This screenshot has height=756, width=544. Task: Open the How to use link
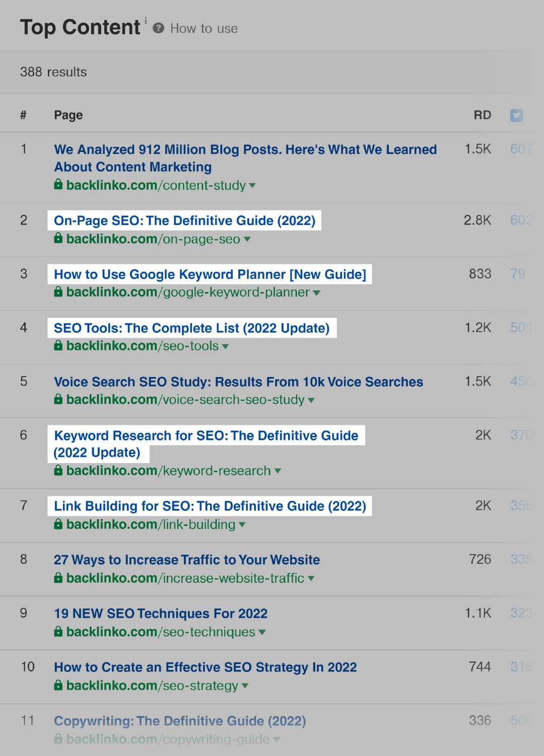tap(204, 29)
